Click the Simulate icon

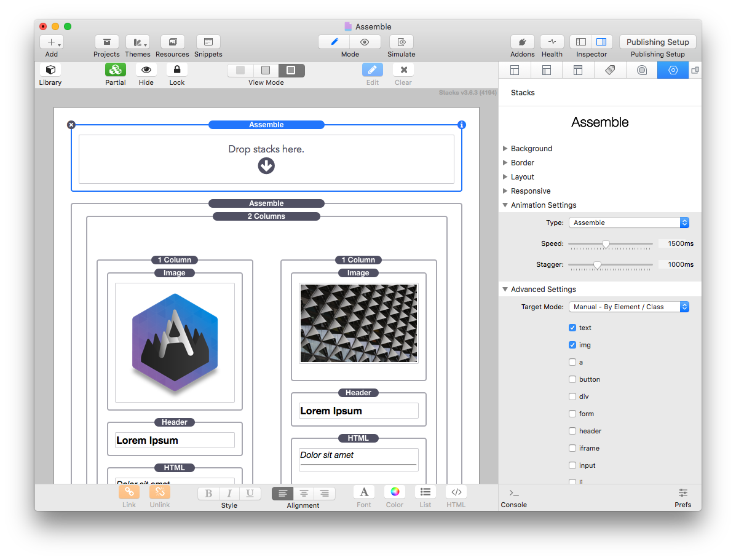click(402, 42)
